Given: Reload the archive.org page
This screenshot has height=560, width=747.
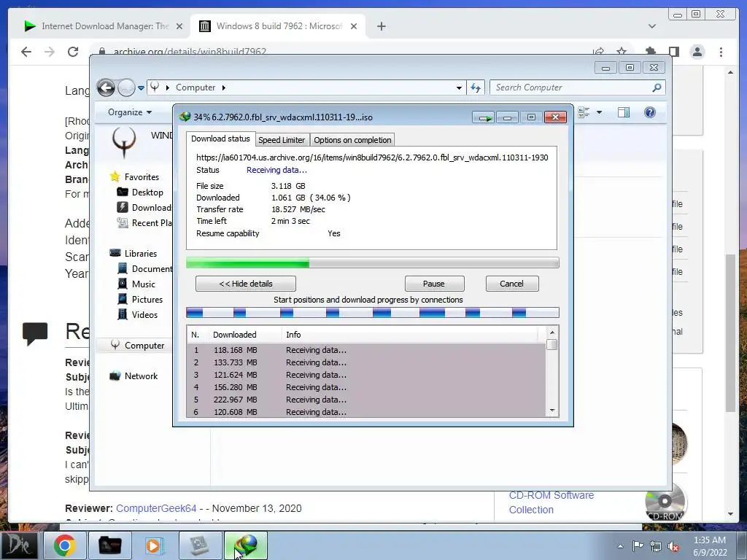Looking at the screenshot, I should coord(73,52).
